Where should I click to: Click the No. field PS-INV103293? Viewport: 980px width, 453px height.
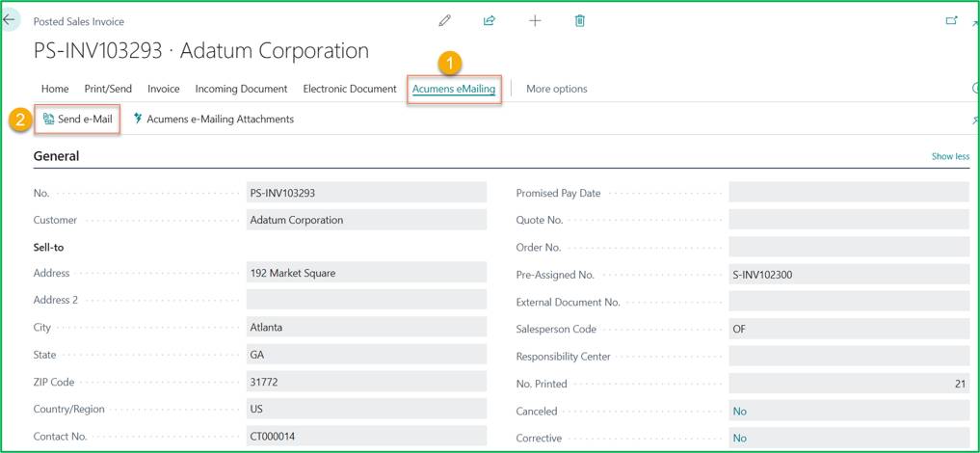point(366,193)
